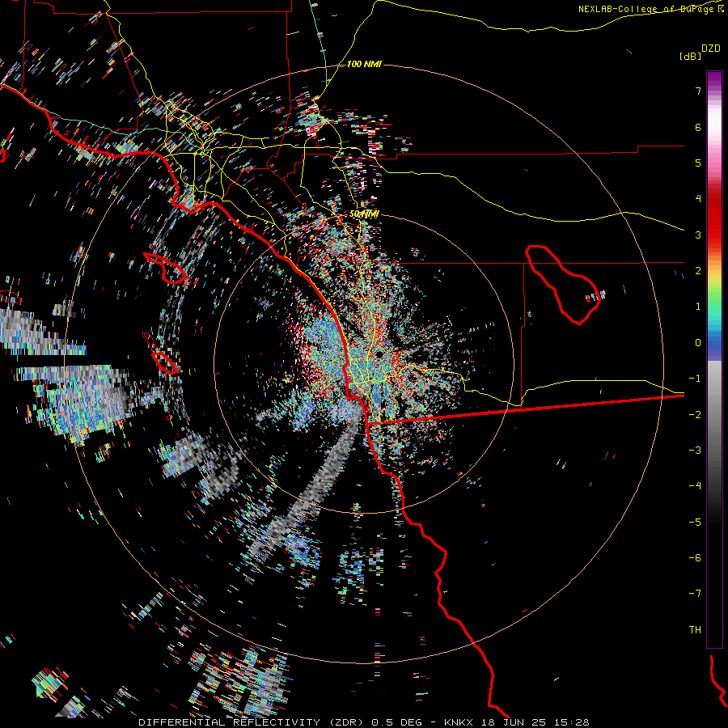Image resolution: width=728 pixels, height=728 pixels.
Task: Click the -5 value on the color scale
Action: 695,523
